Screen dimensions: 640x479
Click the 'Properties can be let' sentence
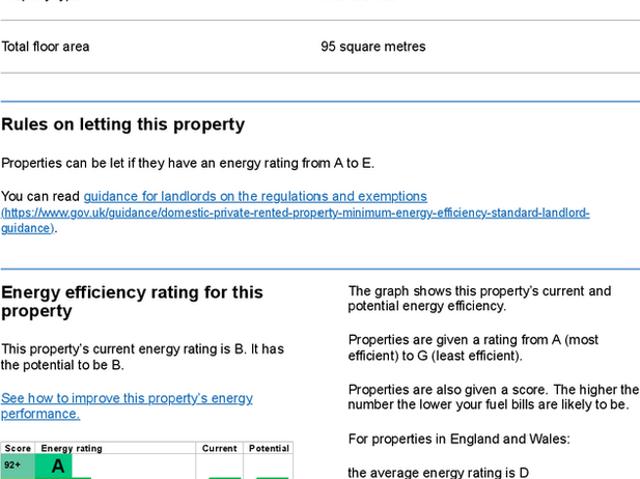[x=188, y=163]
